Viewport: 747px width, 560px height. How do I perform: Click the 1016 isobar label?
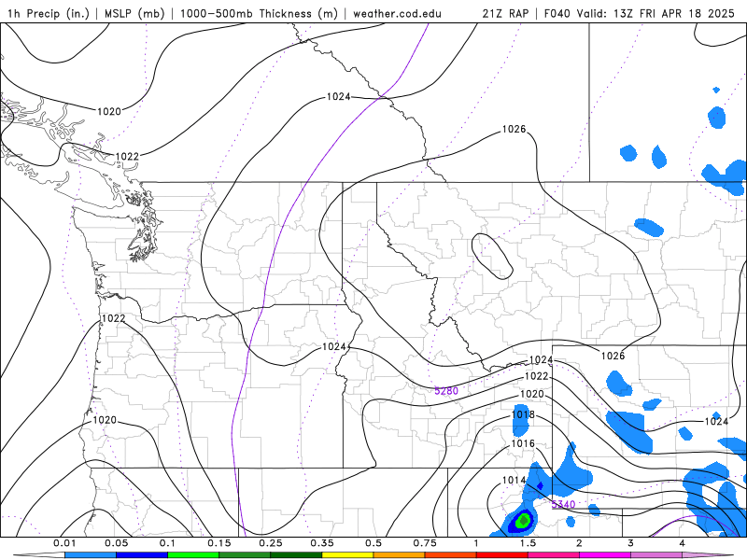point(523,444)
